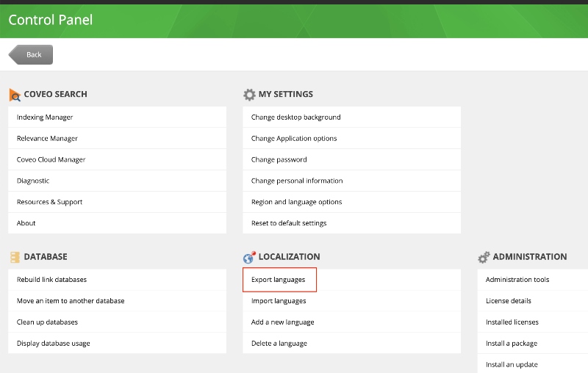The height and width of the screenshot is (373, 588).
Task: Select Change Application options
Action: click(x=352, y=139)
